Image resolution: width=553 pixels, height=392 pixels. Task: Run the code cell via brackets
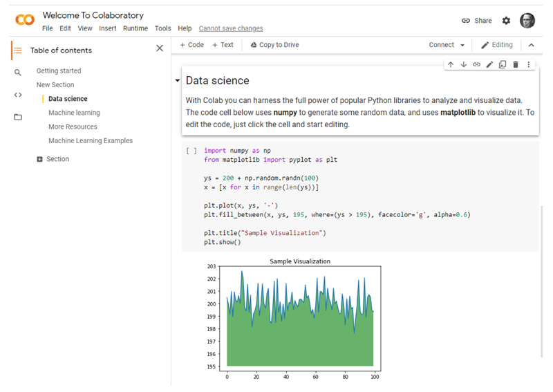click(x=191, y=151)
